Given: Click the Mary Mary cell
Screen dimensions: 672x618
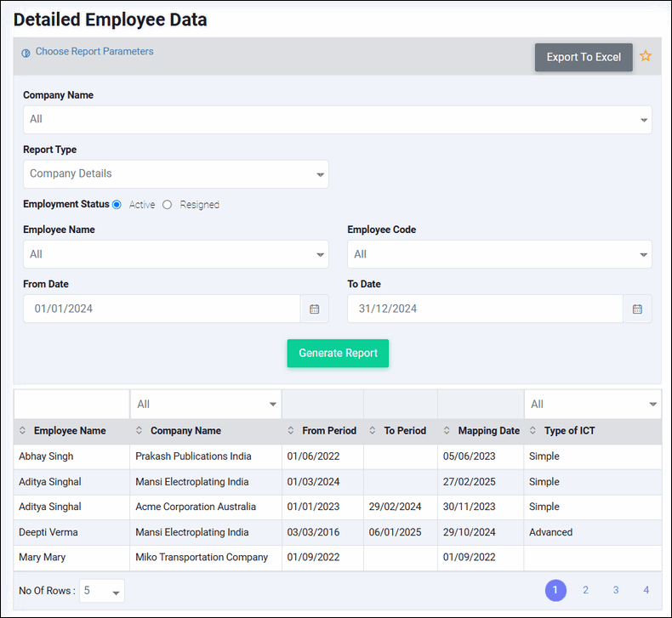Looking at the screenshot, I should (72, 558).
